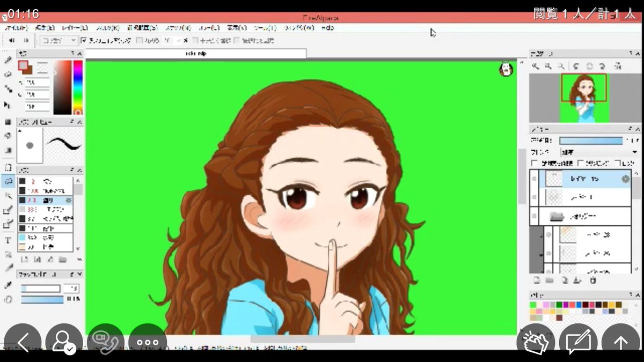Open the layer blending mode dropdown
This screenshot has width=644, height=362.
pos(598,152)
